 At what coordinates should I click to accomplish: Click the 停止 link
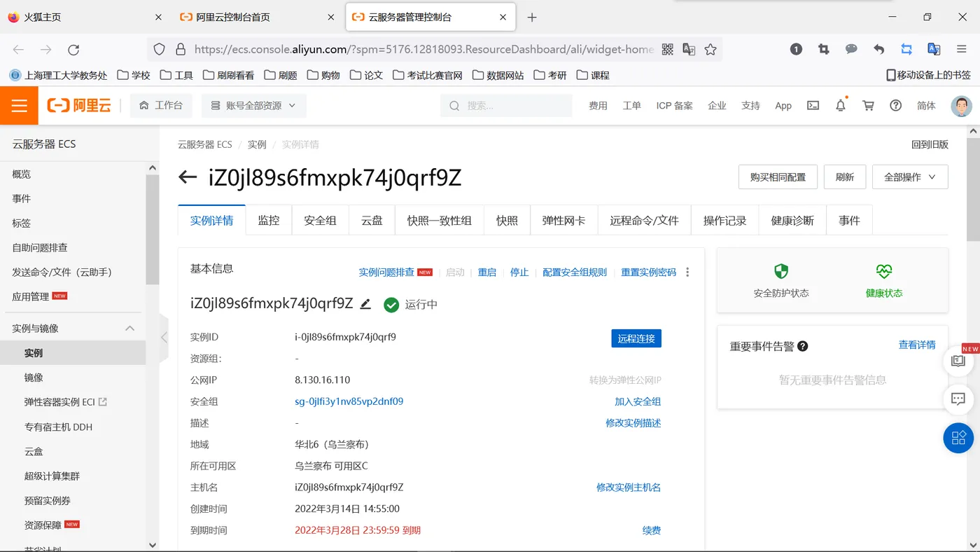pos(519,272)
